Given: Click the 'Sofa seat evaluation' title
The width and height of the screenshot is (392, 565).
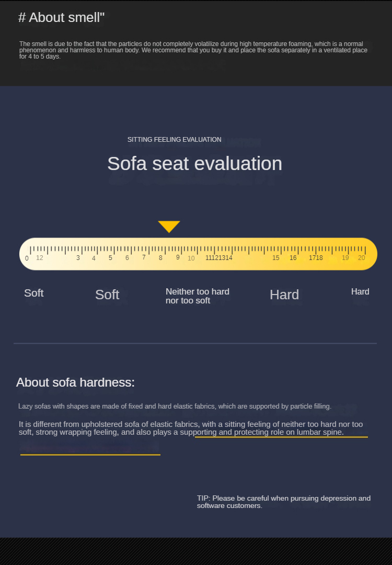Looking at the screenshot, I should 195,164.
